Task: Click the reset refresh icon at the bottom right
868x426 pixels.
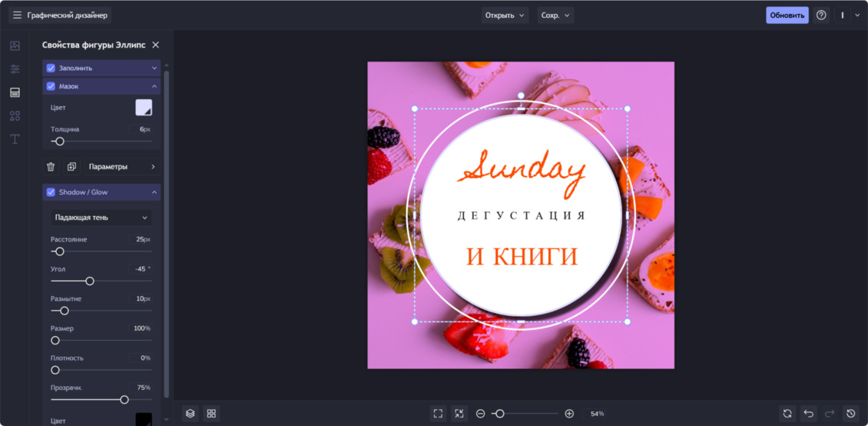Action: pyautogui.click(x=787, y=413)
